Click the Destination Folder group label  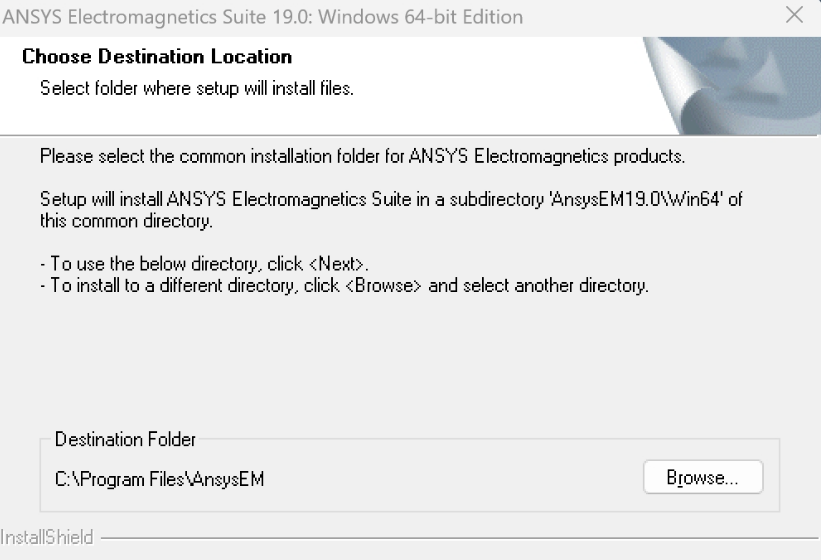126,440
